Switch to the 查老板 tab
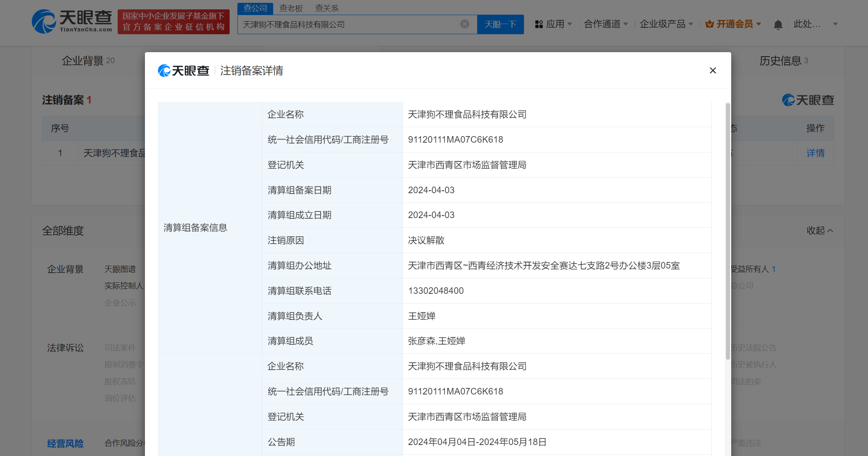The image size is (868, 456). coord(290,7)
